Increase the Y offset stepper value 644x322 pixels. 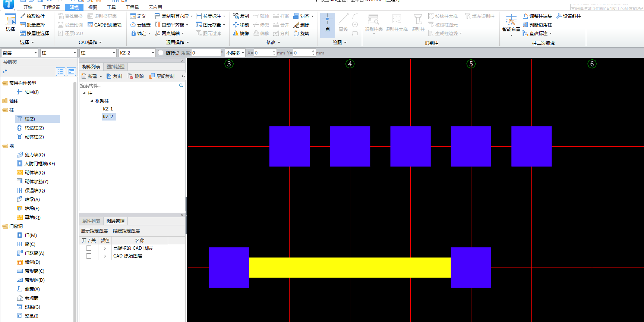point(313,51)
